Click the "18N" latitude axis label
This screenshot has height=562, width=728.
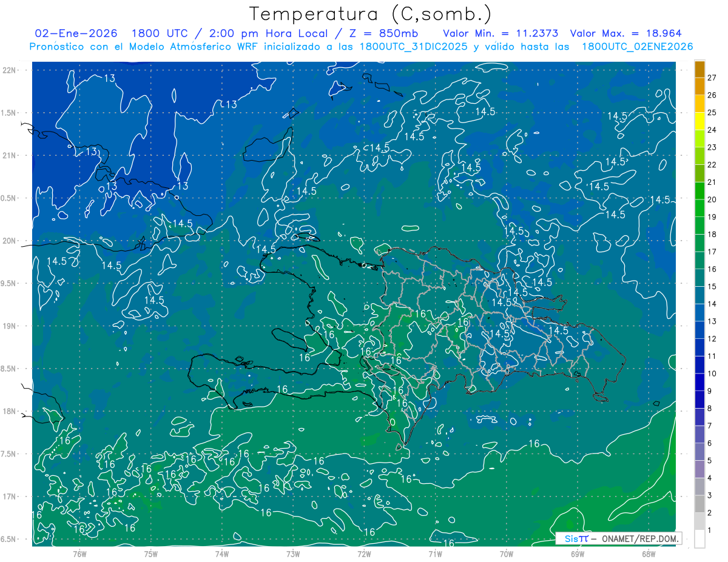10,411
